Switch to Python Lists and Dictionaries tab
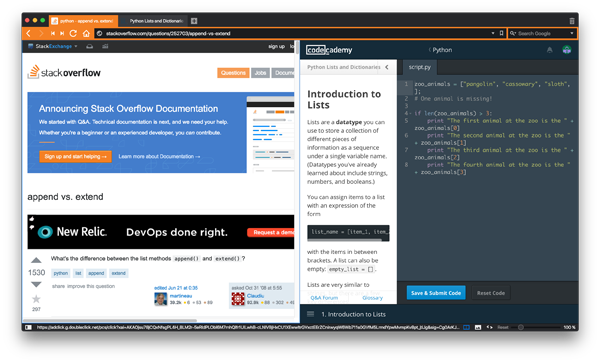 (153, 21)
